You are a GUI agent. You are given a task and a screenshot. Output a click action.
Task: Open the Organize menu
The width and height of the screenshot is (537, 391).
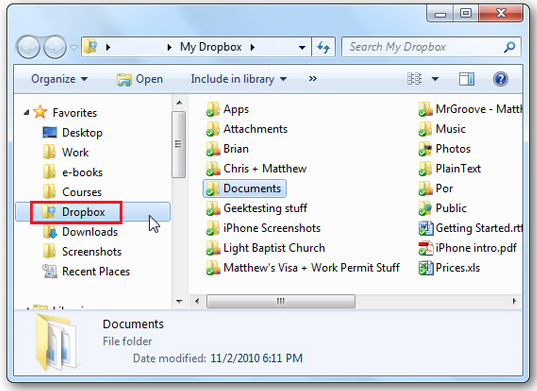[59, 79]
